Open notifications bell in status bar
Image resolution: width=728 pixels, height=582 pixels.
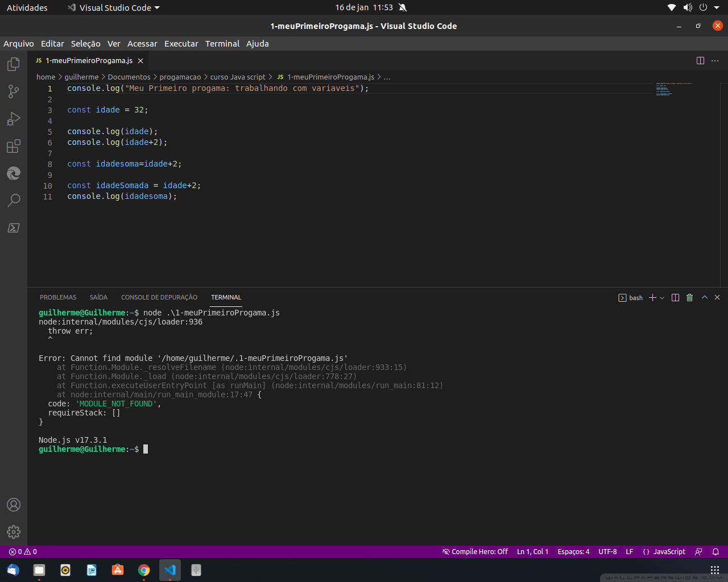coord(716,552)
